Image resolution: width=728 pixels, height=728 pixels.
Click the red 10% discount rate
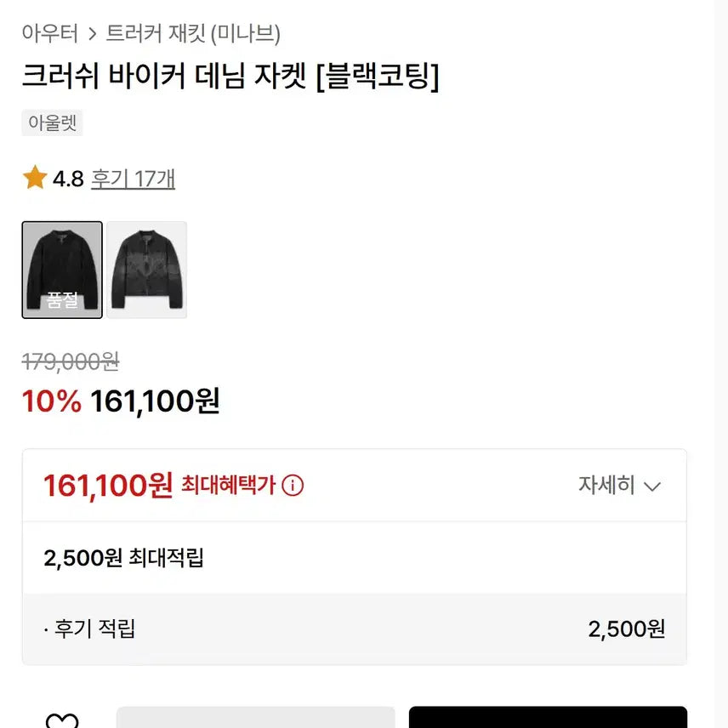point(51,401)
